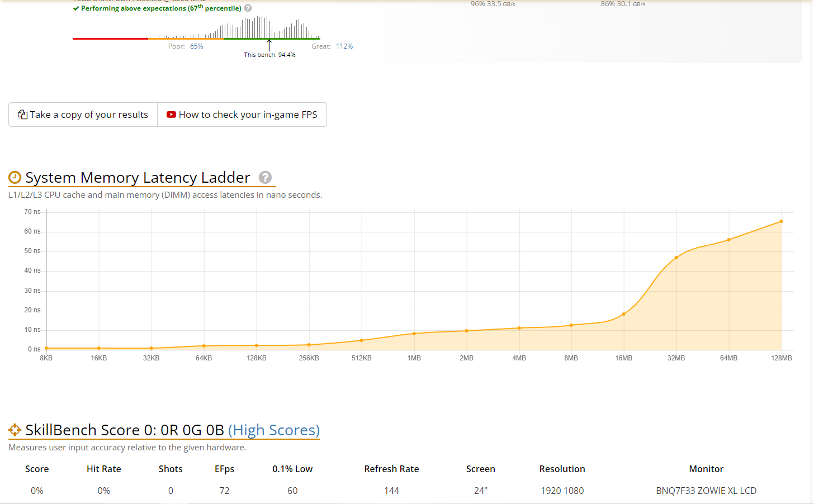Image resolution: width=814 pixels, height=504 pixels.
Task: Click the 'Resolution' column header
Action: click(x=562, y=469)
